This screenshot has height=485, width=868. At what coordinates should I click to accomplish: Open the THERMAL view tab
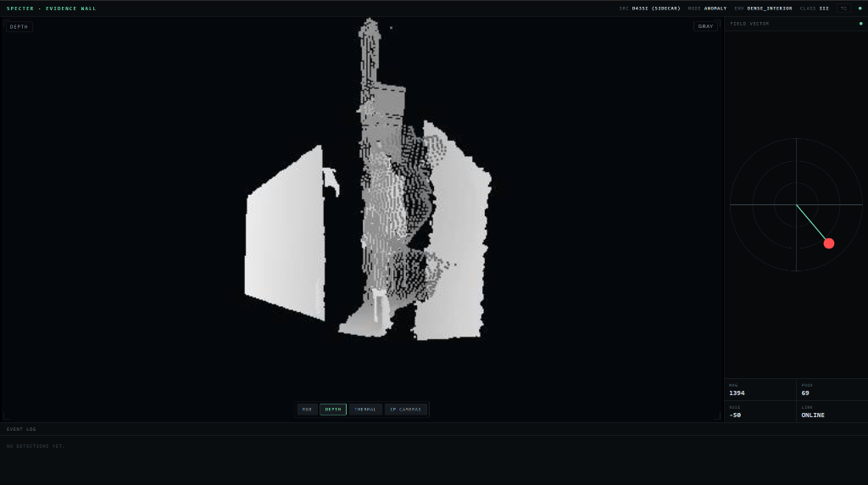click(364, 410)
